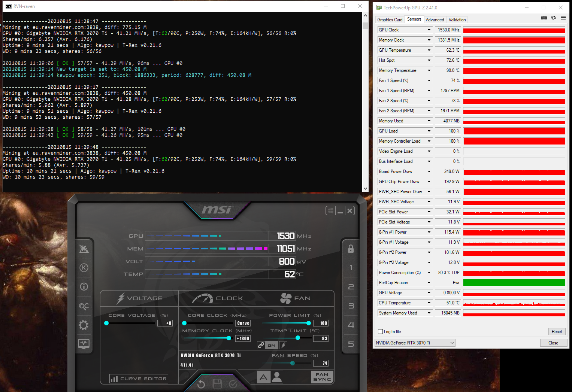Open GPU Temperature sensor dropdown
Screen dimensions: 572x392
429,50
